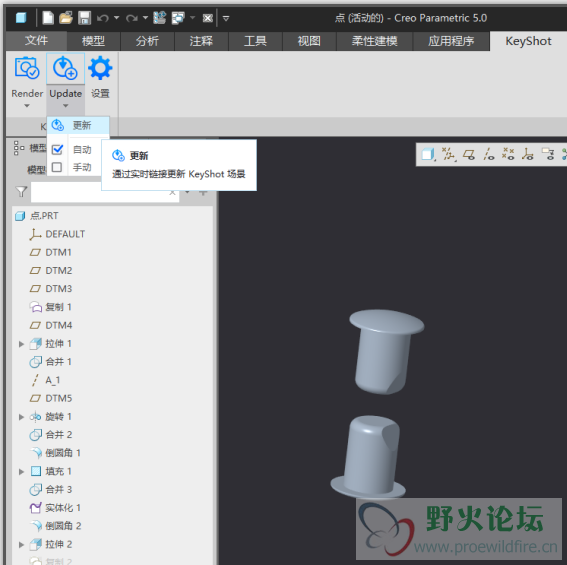Click the KeyShot Update icon
This screenshot has width=567, height=565.
65,68
